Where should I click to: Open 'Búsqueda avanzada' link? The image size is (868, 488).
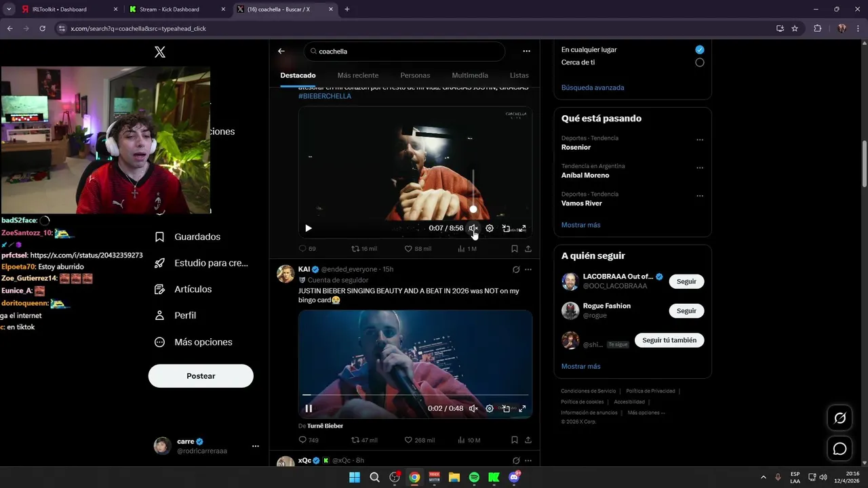coord(593,87)
